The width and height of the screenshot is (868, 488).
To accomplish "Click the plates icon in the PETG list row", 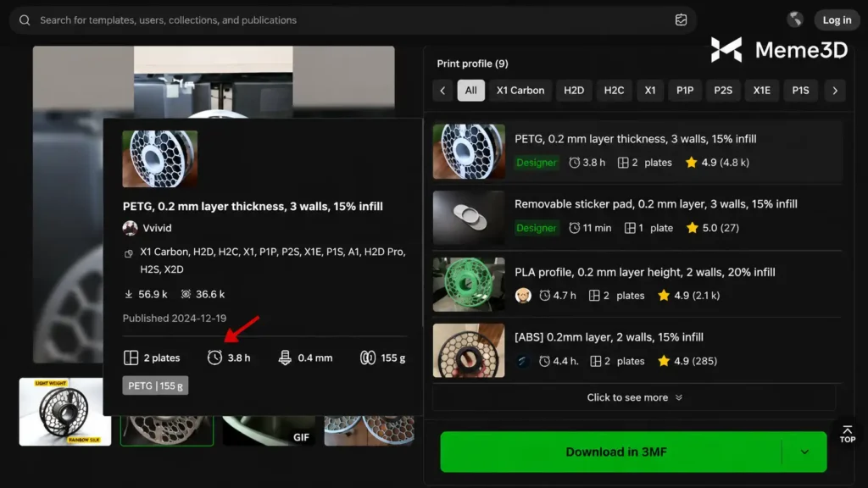I will point(623,163).
